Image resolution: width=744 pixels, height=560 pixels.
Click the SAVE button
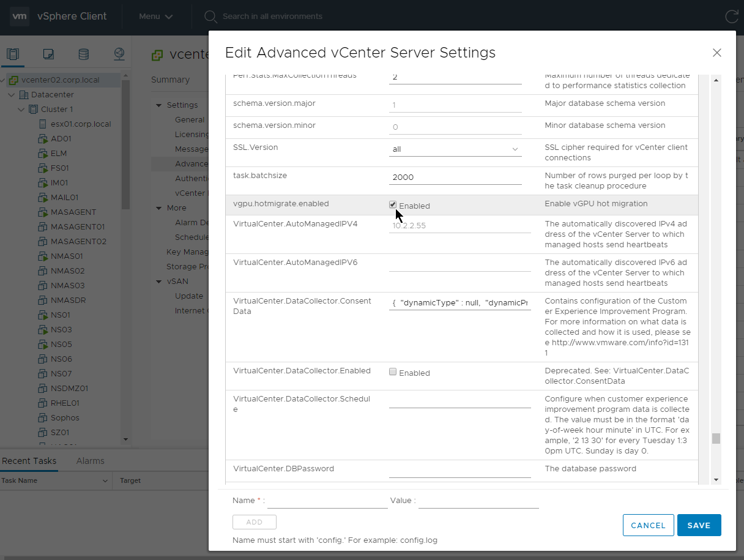click(699, 525)
